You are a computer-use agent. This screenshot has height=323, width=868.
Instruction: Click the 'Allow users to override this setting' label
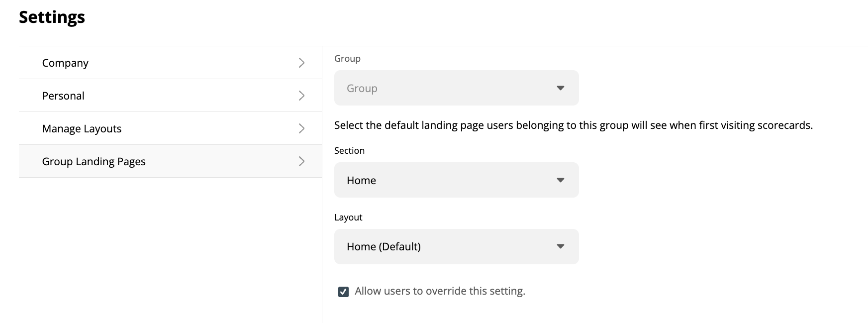click(440, 291)
